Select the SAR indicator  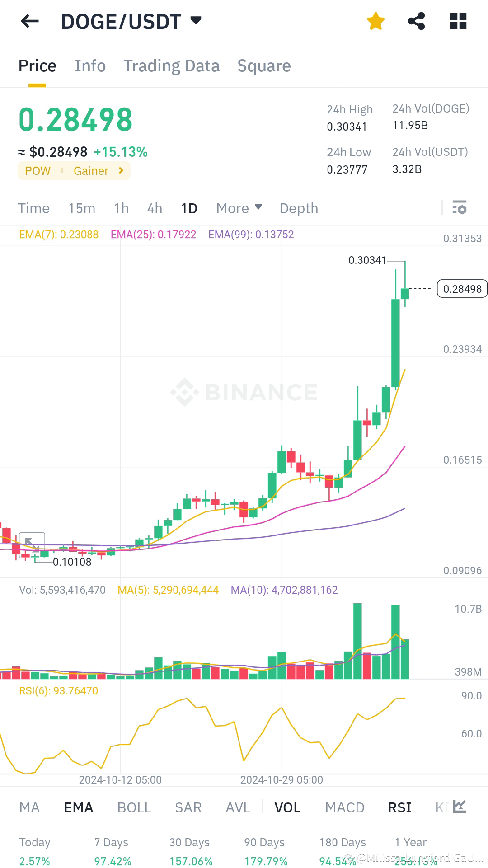click(188, 807)
